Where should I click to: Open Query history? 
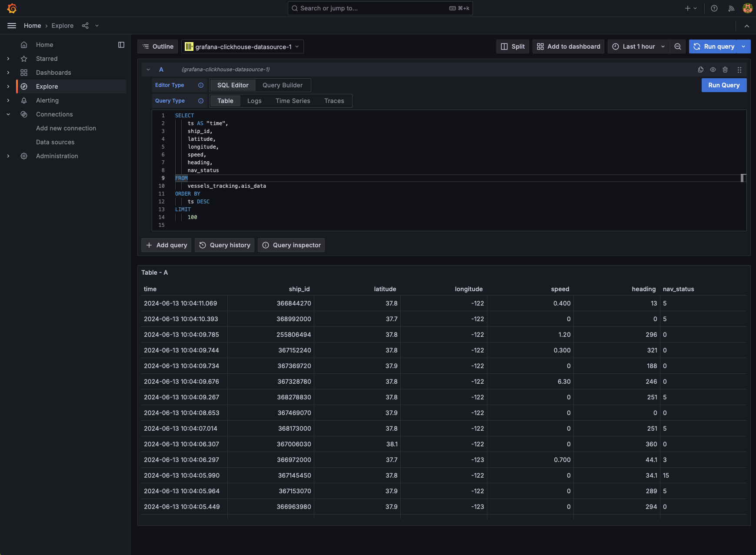coord(224,245)
